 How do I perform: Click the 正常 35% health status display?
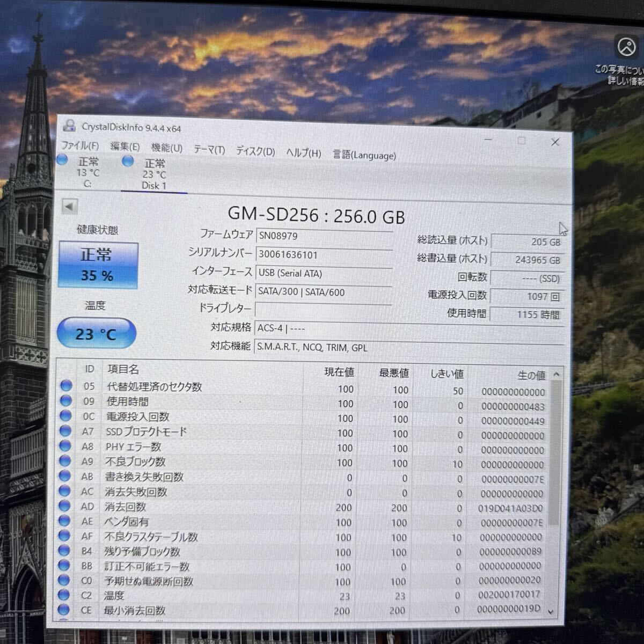[98, 264]
